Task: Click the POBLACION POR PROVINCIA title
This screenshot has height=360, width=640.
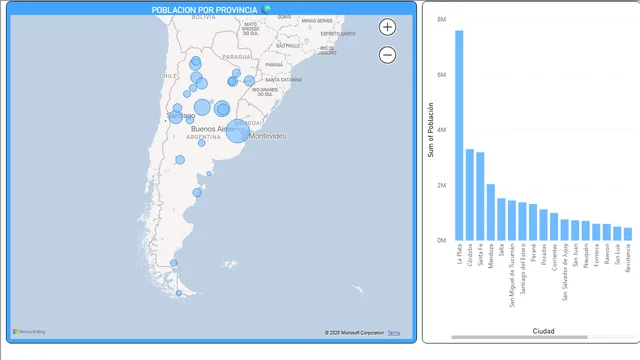Action: pos(204,10)
